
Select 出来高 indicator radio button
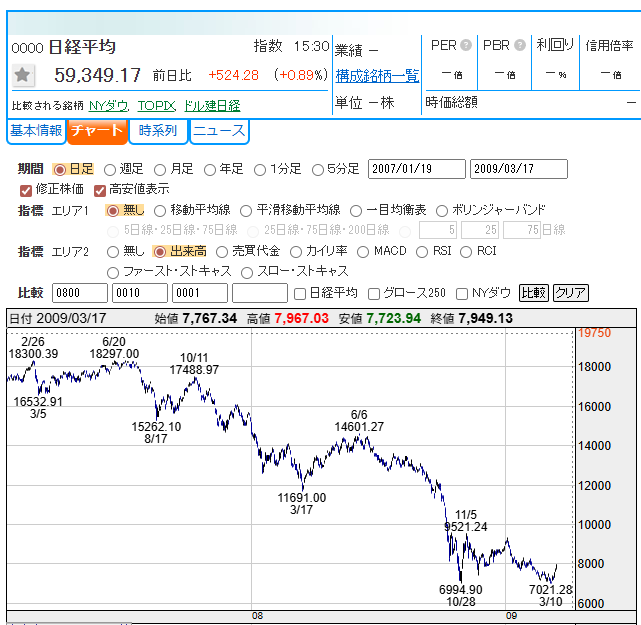pyautogui.click(x=160, y=252)
